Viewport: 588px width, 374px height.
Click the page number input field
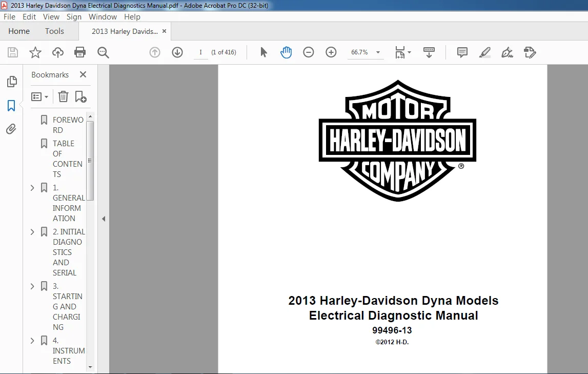click(200, 52)
